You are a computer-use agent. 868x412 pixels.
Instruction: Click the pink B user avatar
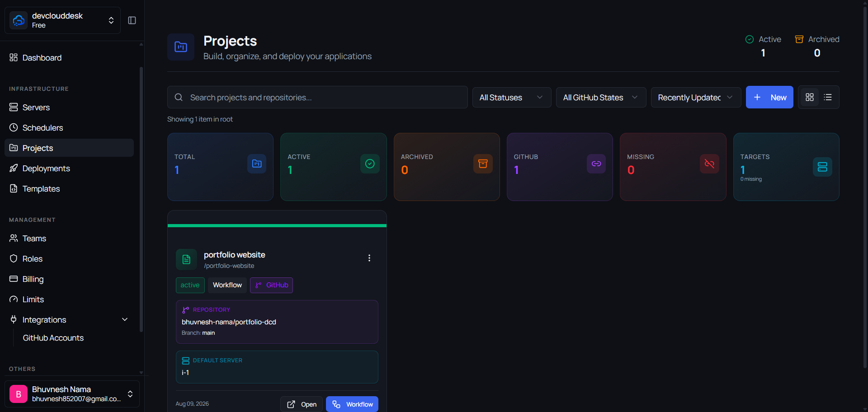coord(19,394)
